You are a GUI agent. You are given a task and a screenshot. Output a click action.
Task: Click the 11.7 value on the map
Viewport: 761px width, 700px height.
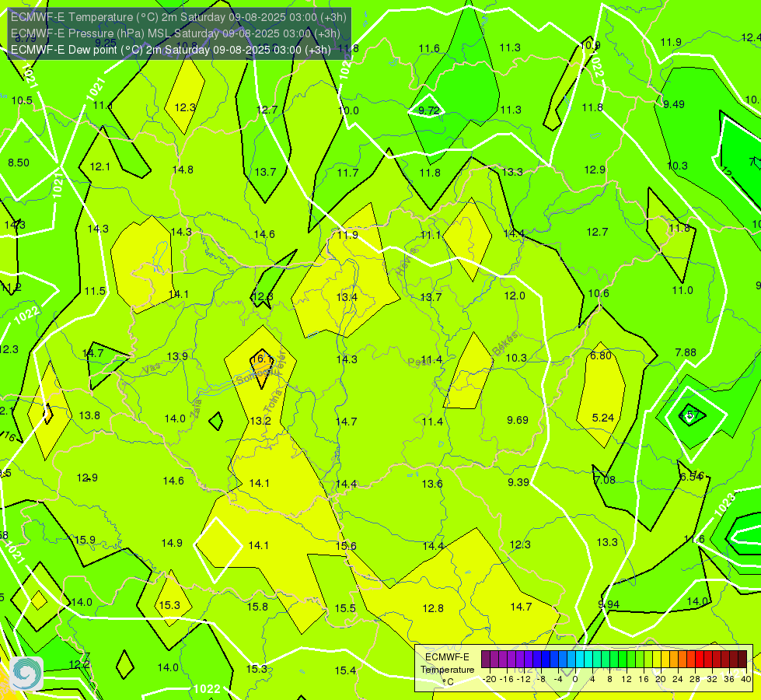click(x=347, y=173)
